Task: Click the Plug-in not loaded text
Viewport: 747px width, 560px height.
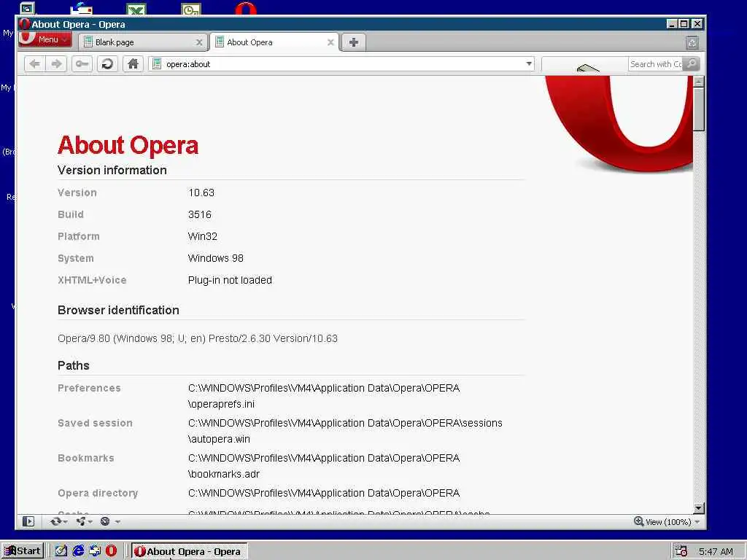Action: (230, 281)
